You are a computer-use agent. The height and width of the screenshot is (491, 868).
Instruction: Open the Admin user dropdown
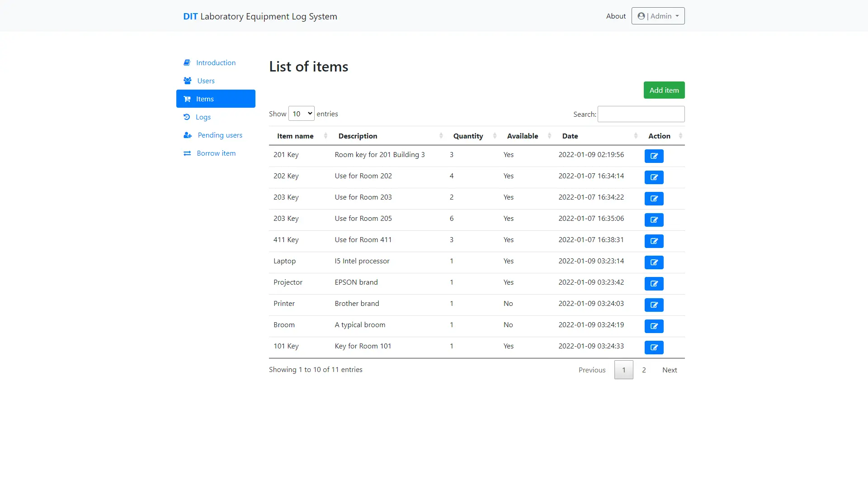[x=658, y=16]
